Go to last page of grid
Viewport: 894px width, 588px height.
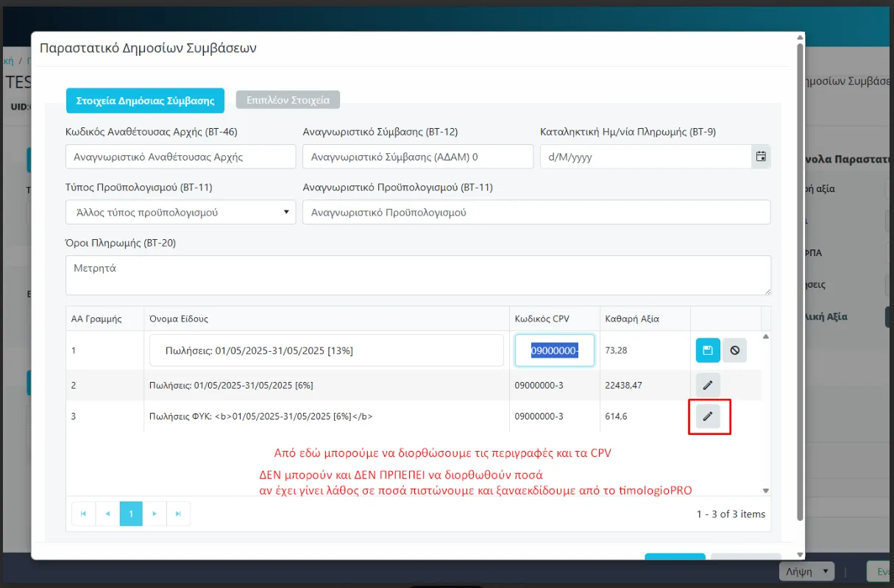click(178, 514)
